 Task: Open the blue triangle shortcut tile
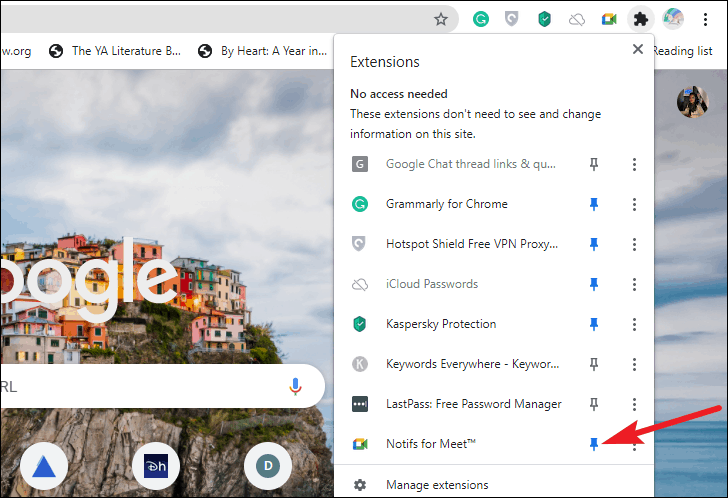(44, 466)
